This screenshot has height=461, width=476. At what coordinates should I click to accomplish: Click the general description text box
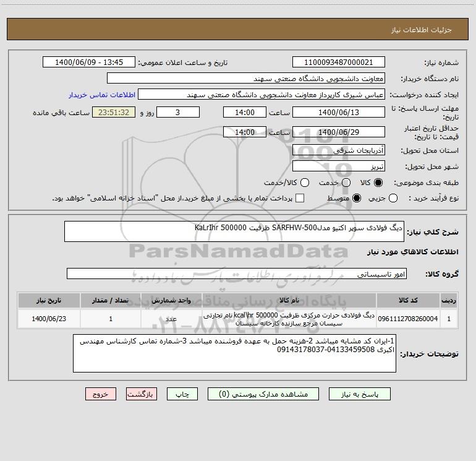coord(234,231)
